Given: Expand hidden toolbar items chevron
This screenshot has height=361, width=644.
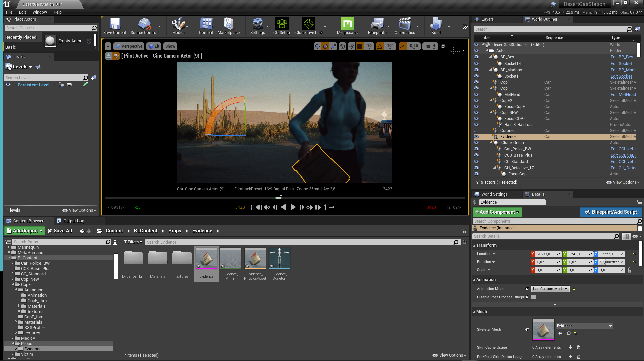Looking at the screenshot, I should coord(465,26).
